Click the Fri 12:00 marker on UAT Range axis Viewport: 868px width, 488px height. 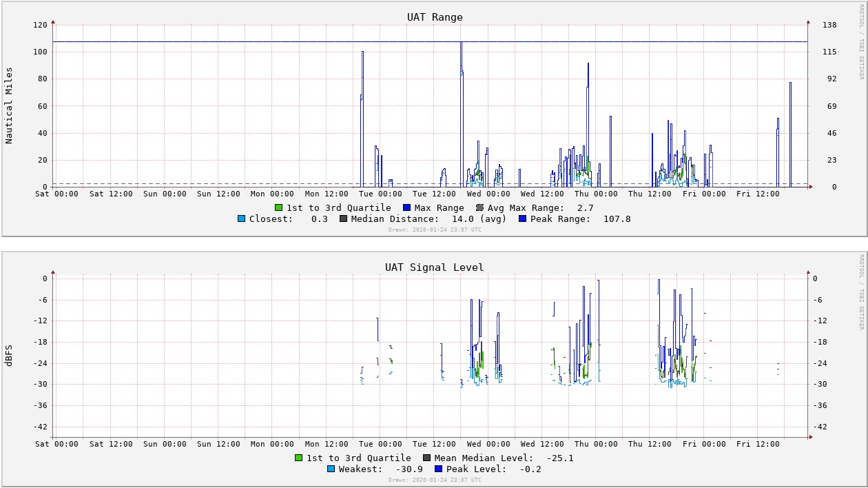[x=758, y=194]
